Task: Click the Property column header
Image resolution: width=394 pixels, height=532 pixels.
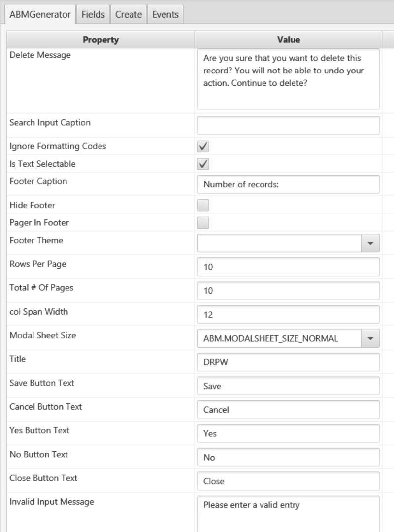Action: 100,40
